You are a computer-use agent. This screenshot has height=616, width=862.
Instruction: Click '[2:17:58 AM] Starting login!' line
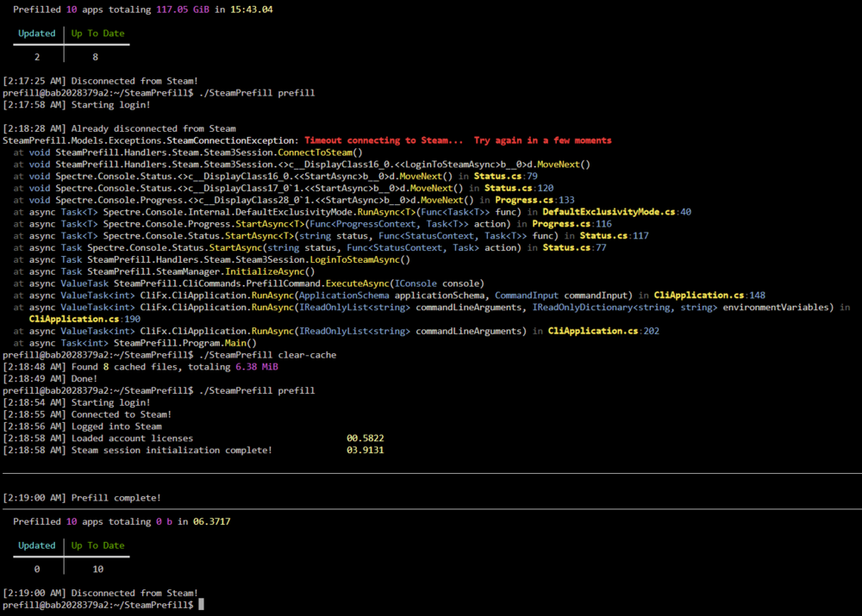tap(77, 104)
